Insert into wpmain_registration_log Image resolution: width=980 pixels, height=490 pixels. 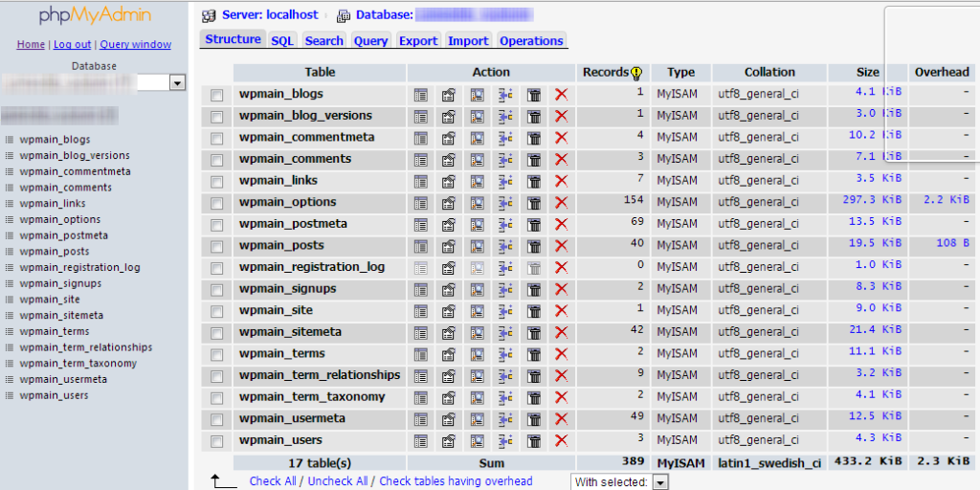(505, 268)
